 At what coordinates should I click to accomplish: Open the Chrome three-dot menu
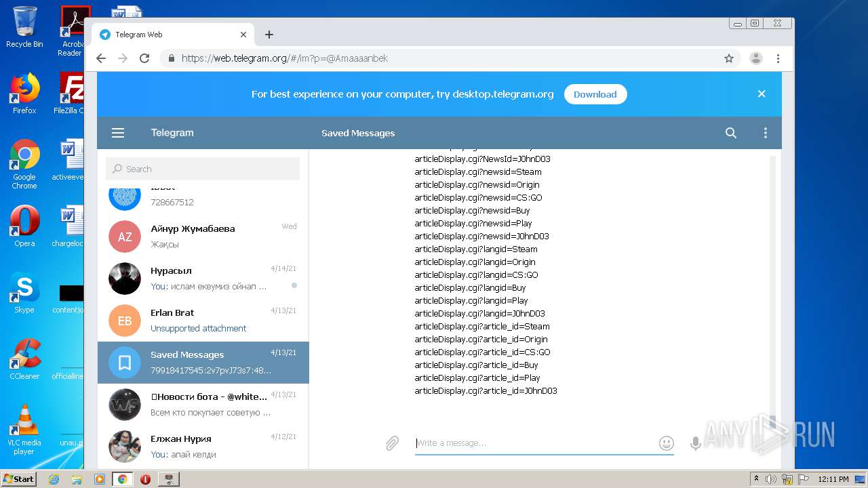point(778,58)
